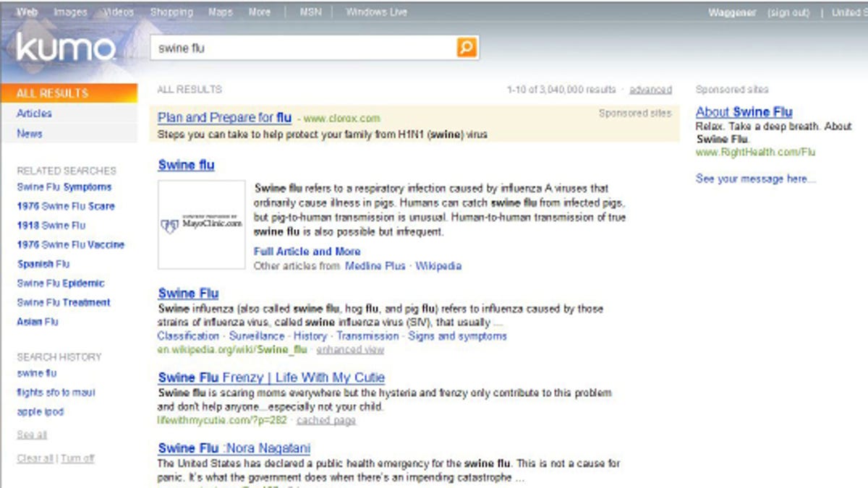
Task: Click Clear all in search history
Action: [x=35, y=458]
